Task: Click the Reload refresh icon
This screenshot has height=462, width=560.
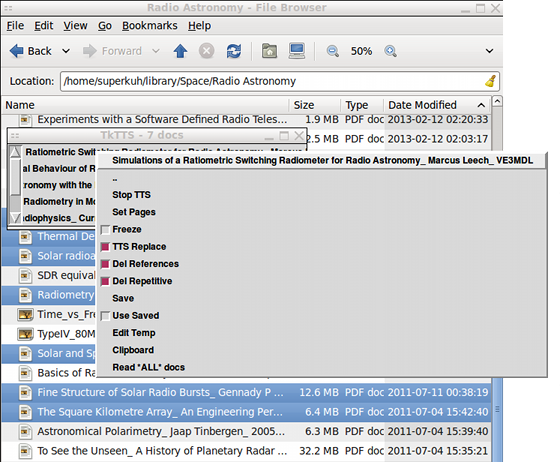Action: pos(234,51)
